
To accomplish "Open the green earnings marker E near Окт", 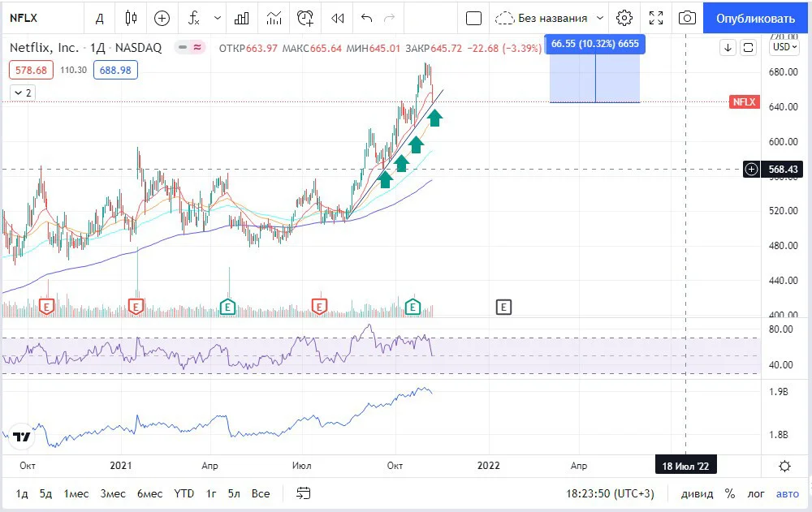I will pos(412,307).
